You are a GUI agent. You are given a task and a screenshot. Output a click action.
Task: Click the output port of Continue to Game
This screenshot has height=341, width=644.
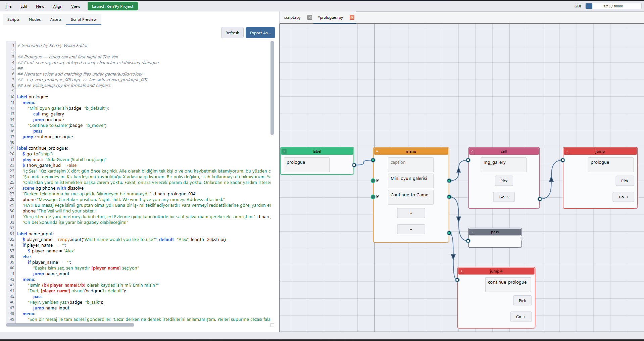tap(449, 197)
